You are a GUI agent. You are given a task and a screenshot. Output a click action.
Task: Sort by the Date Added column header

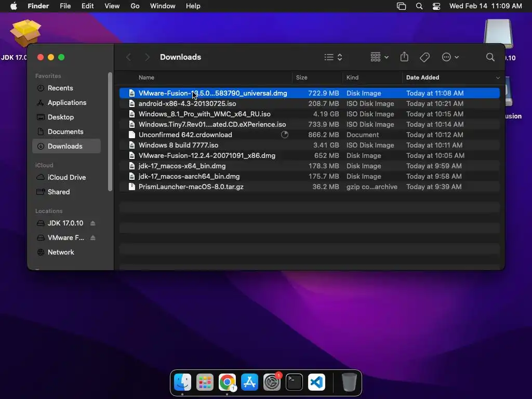pos(422,77)
